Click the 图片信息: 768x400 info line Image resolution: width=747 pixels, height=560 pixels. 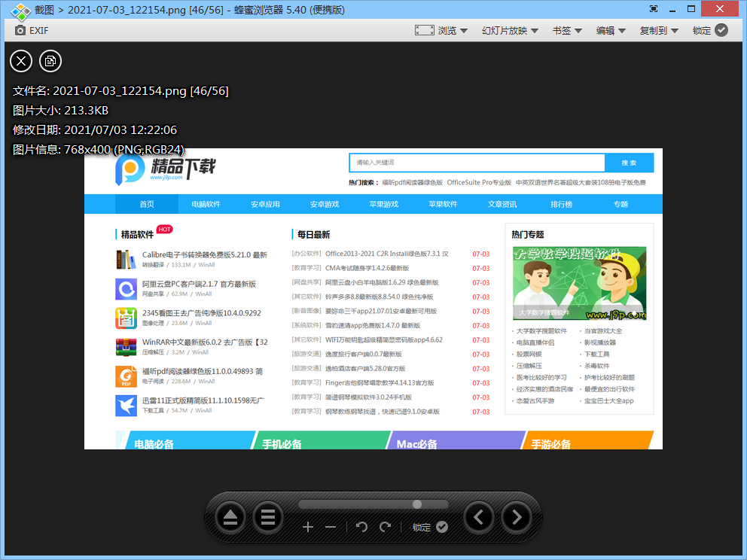(99, 150)
